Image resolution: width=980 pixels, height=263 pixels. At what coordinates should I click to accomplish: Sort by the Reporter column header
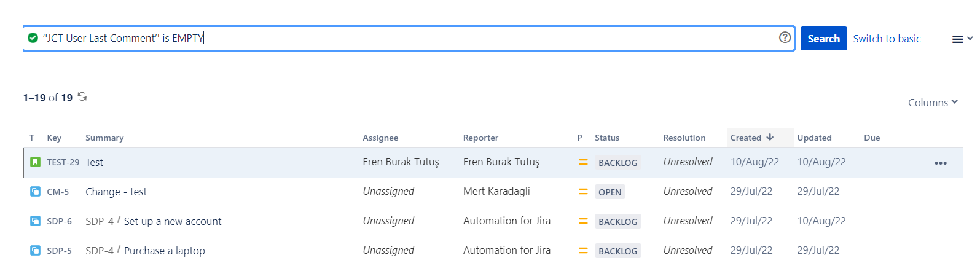coord(480,138)
